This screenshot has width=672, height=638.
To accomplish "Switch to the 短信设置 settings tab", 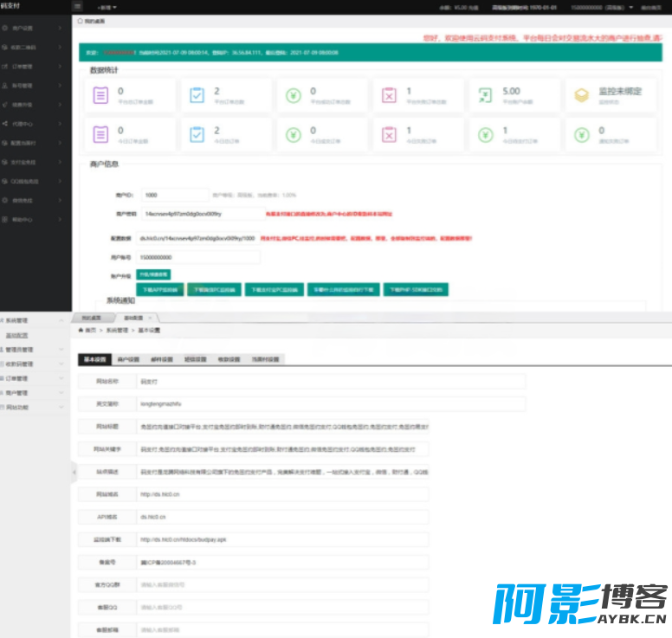I will (196, 359).
